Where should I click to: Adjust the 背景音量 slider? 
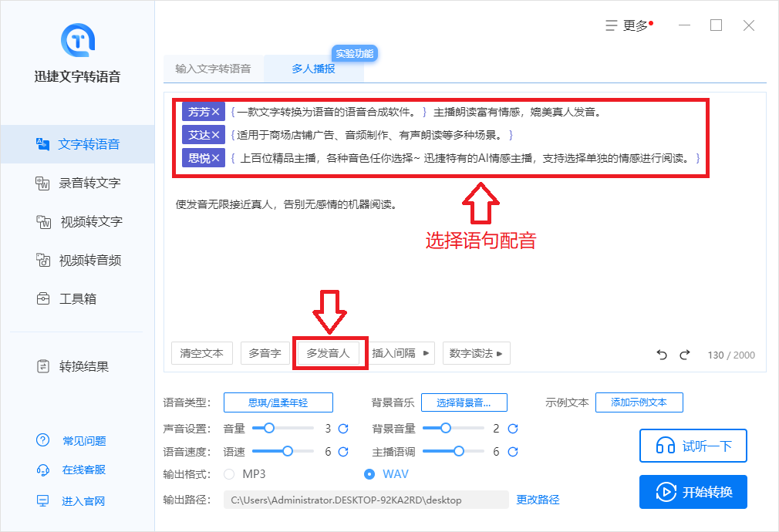[453, 428]
